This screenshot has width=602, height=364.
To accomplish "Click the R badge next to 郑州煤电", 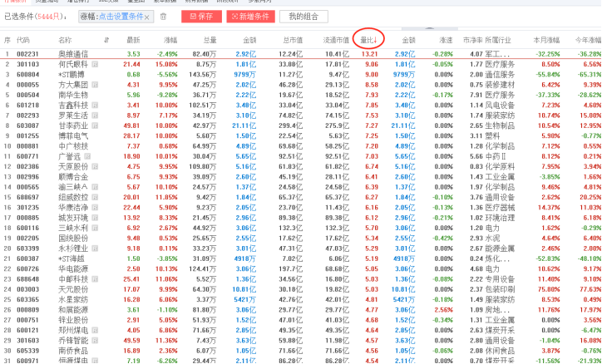I will [x=95, y=330].
